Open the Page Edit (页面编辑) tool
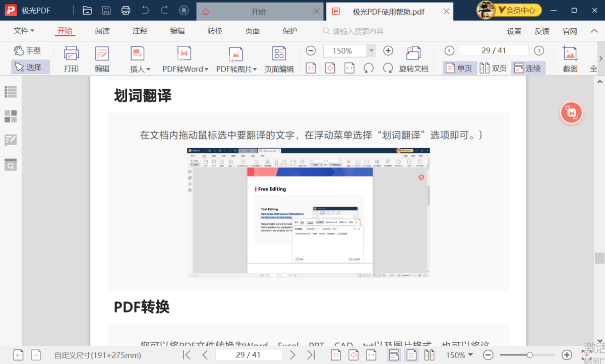This screenshot has height=364, width=605. 279,59
